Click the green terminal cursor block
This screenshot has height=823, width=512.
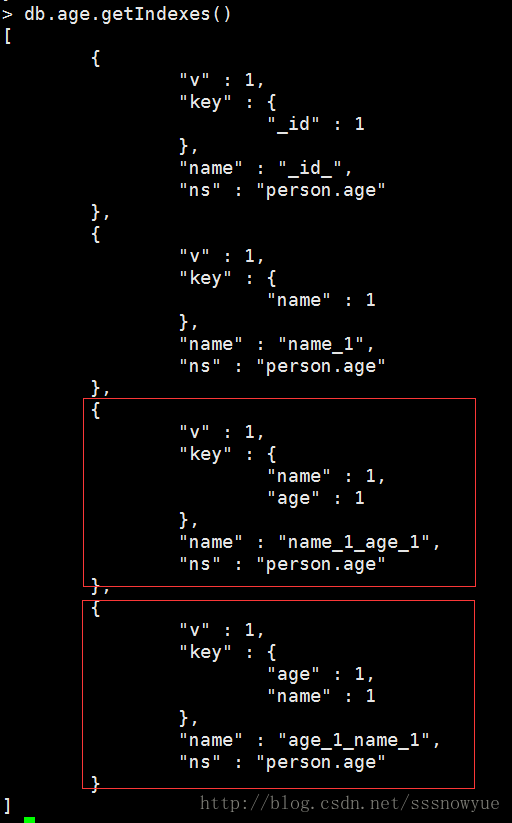[x=29, y=819]
